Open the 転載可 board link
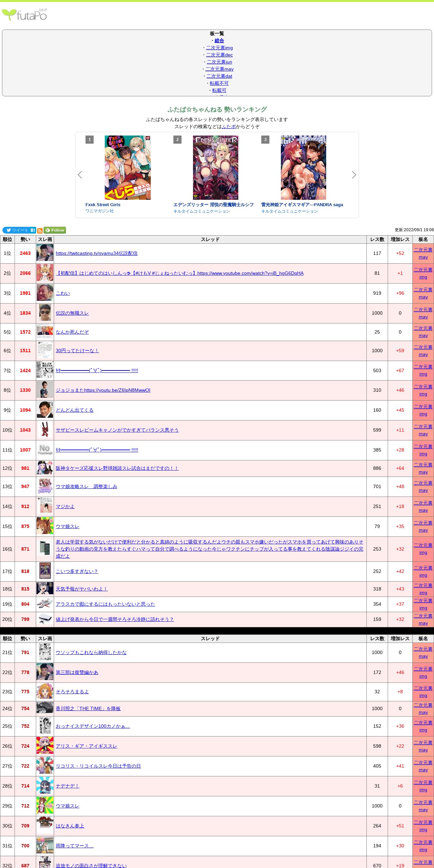The height and width of the screenshot is (868, 434). pos(219,90)
